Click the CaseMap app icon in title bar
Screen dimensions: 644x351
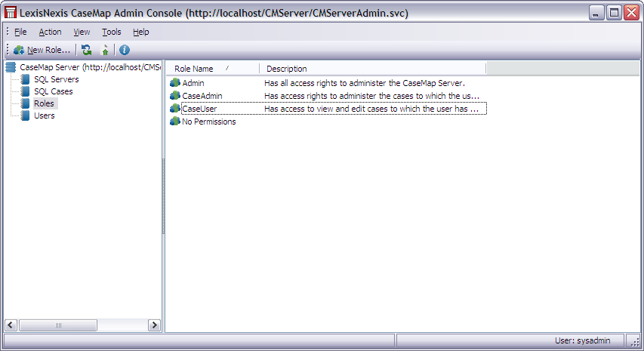pyautogui.click(x=11, y=13)
